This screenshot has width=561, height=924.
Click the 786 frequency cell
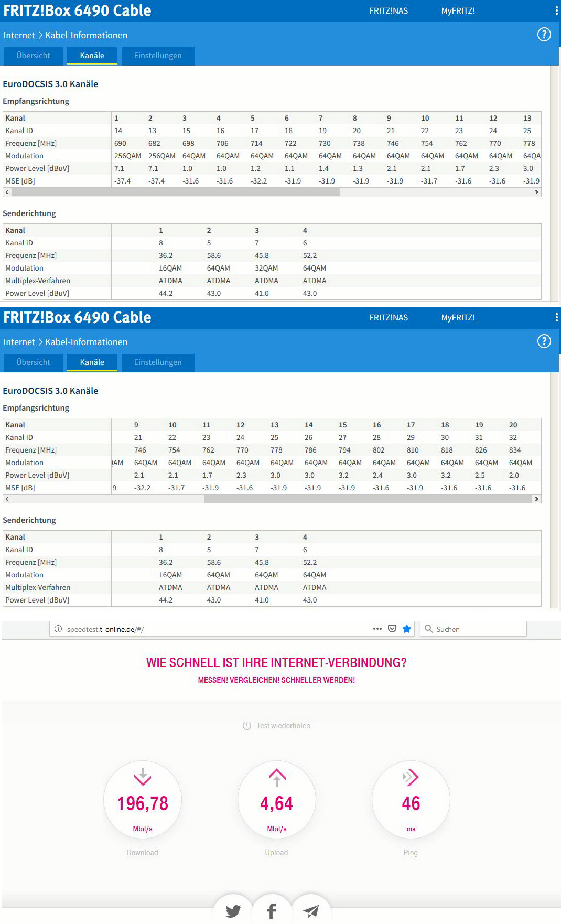(310, 450)
